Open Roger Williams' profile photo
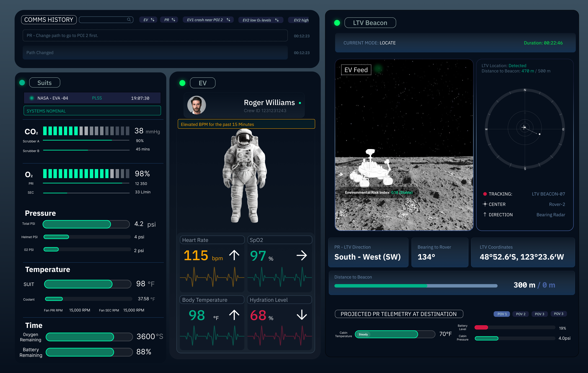This screenshot has height=373, width=588. click(197, 105)
